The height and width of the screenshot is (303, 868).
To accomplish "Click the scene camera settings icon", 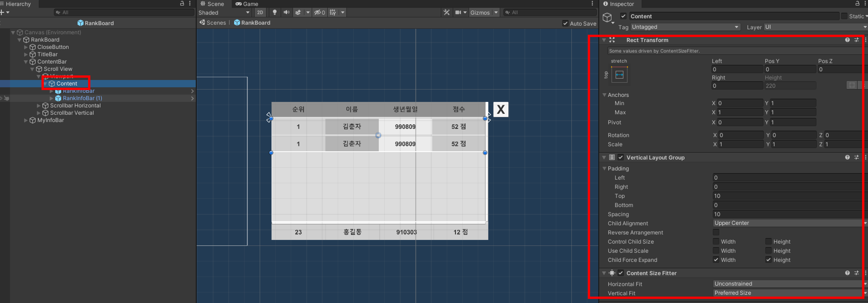I will [x=458, y=13].
